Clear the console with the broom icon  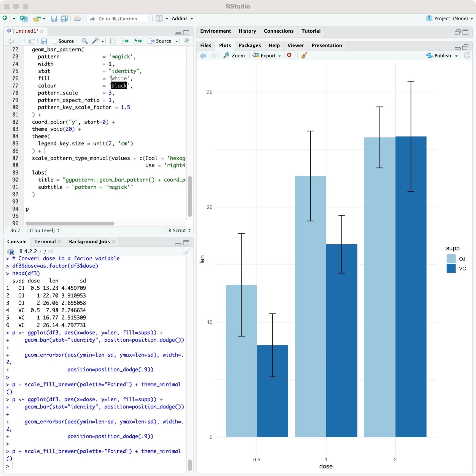click(187, 251)
